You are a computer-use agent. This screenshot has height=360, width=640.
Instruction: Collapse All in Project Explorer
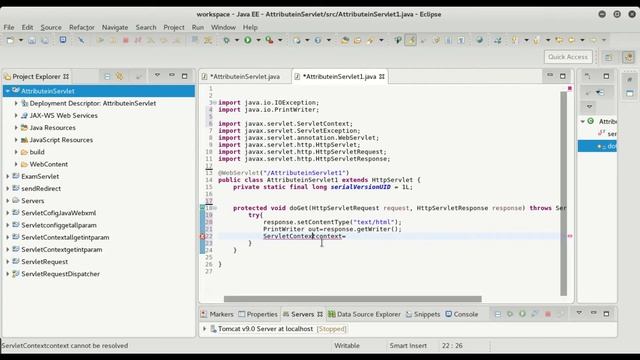tap(107, 76)
